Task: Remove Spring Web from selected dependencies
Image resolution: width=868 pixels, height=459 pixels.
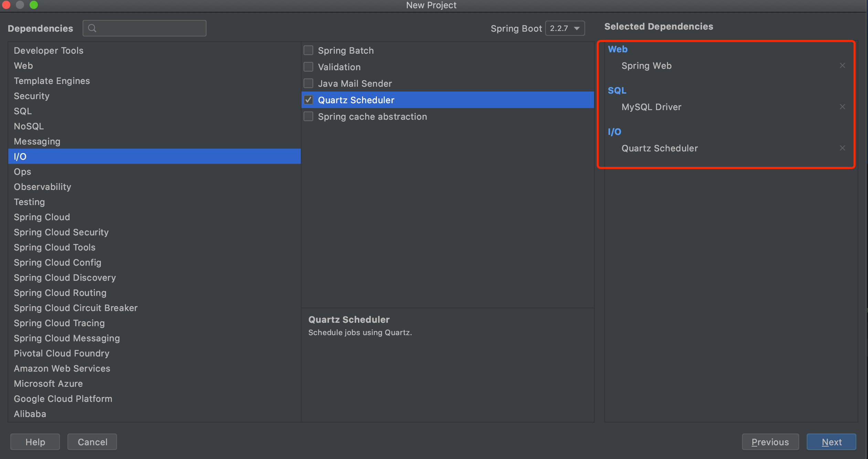Action: 842,65
